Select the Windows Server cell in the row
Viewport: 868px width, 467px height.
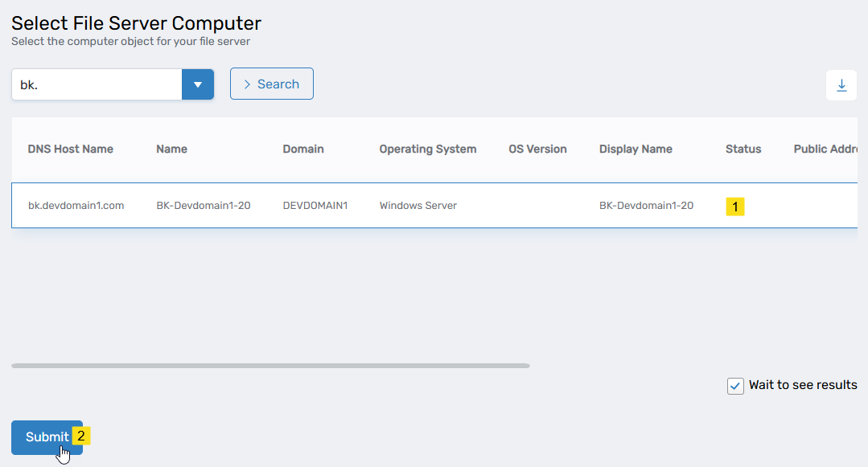click(418, 206)
